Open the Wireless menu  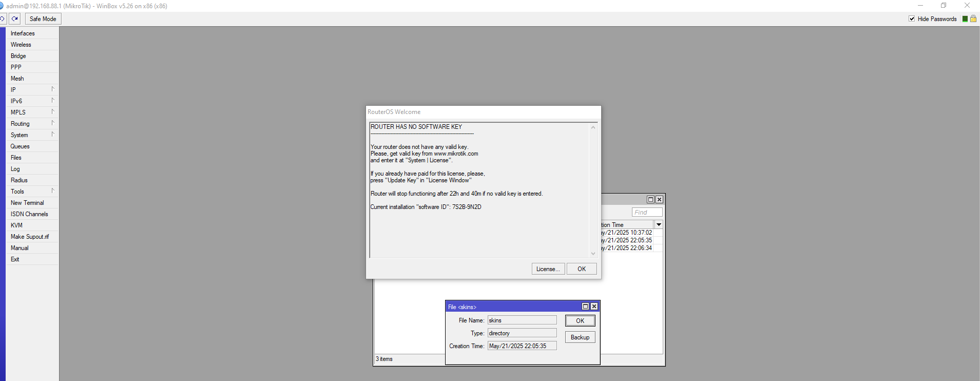pyautogui.click(x=32, y=45)
